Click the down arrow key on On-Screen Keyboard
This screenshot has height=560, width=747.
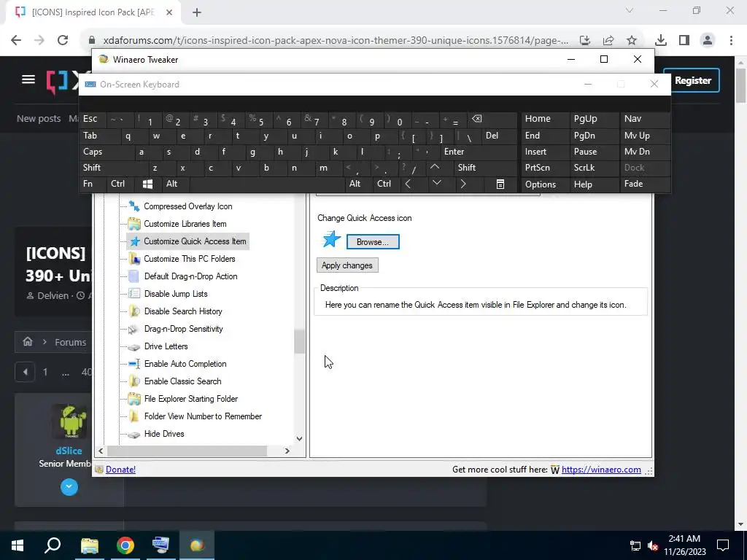(x=436, y=183)
